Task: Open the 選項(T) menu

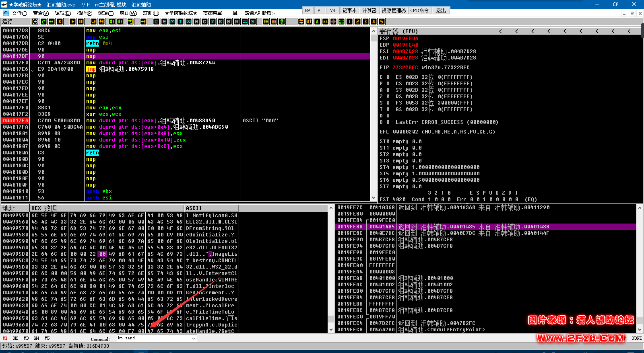Action: pos(106,13)
